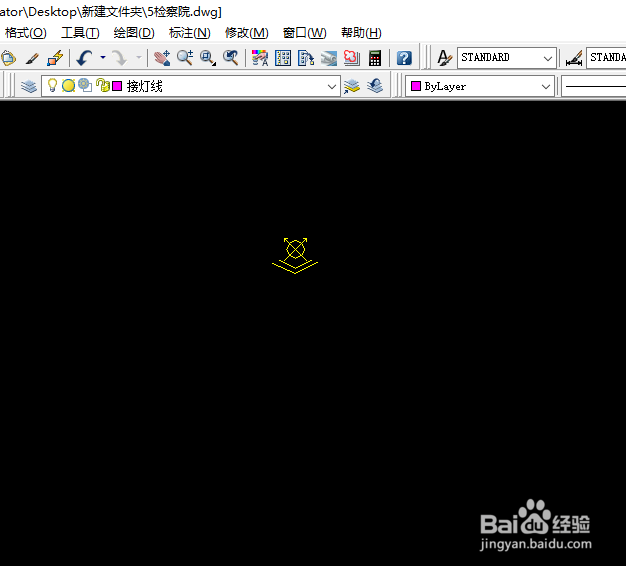
Task: Click the Redo arrow button
Action: pyautogui.click(x=119, y=58)
